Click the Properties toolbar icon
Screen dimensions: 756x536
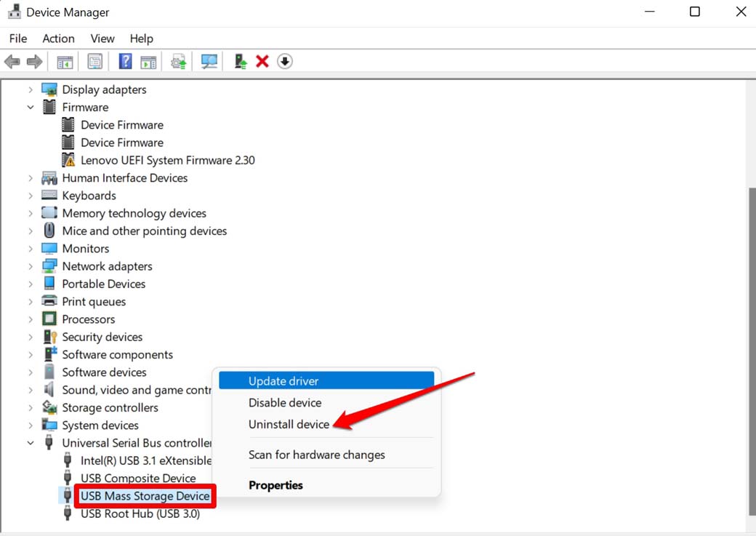click(94, 62)
